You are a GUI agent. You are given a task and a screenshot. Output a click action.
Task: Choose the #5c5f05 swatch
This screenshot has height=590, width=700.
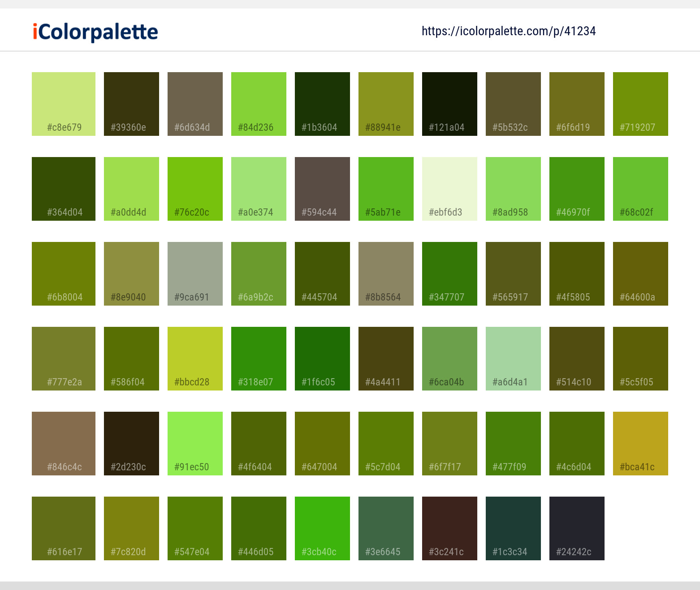click(x=641, y=359)
